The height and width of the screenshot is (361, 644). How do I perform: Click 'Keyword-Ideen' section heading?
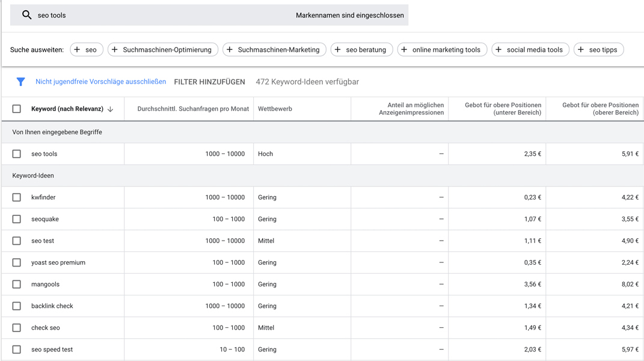coord(33,176)
